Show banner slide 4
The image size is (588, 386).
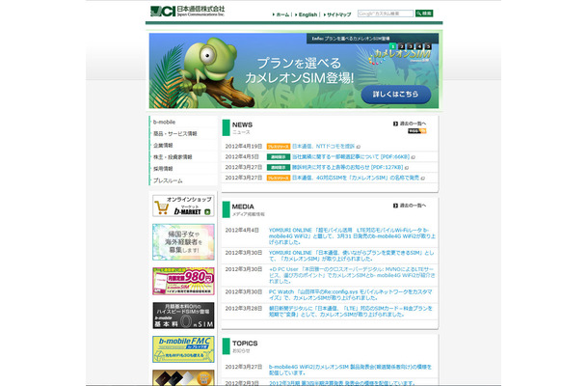419,46
